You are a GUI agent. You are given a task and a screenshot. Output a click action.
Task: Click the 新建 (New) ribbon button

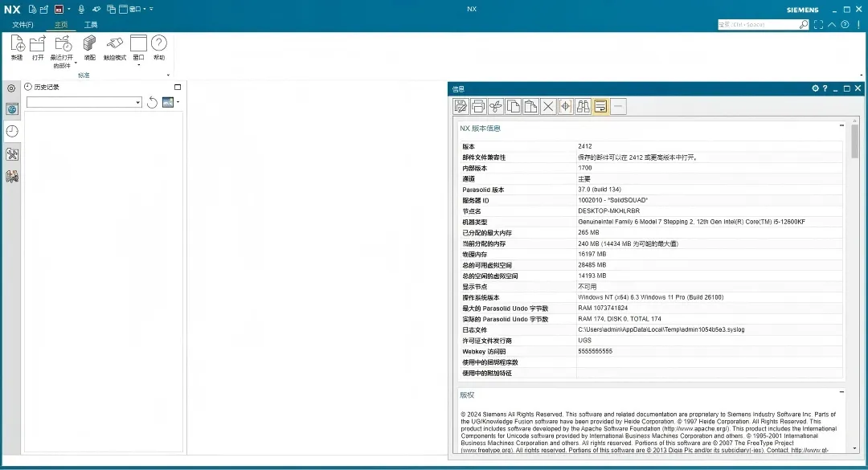(x=17, y=47)
